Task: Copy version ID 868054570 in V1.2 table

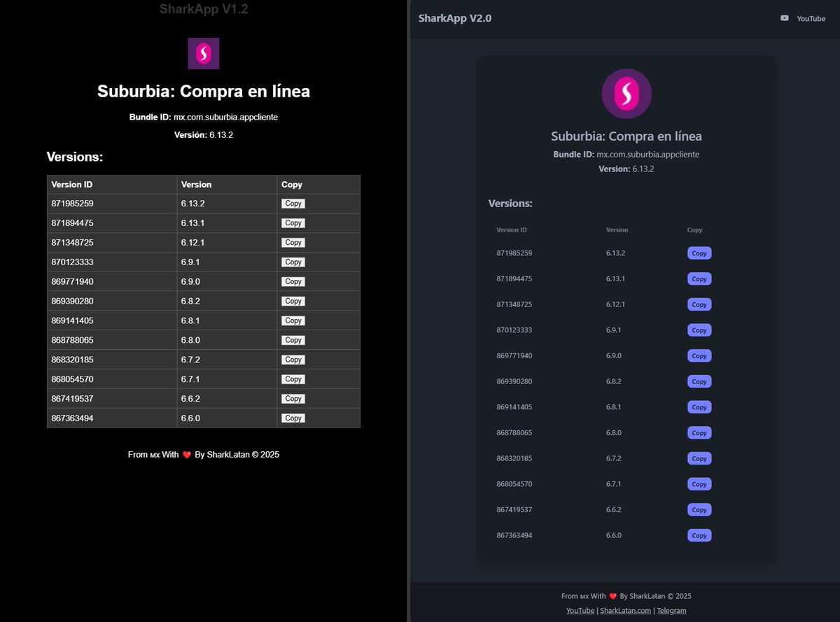Action: coord(293,379)
